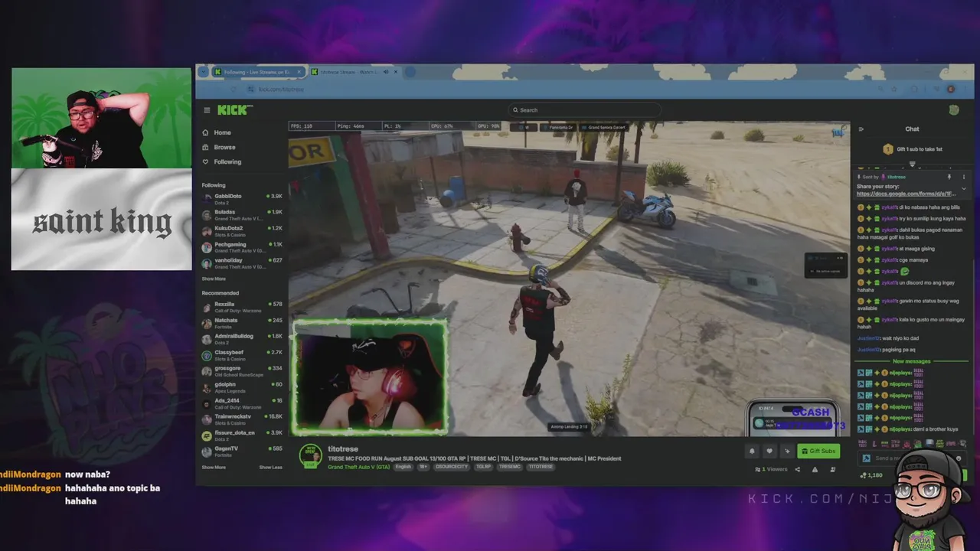Click the TGLRP tag

[483, 467]
